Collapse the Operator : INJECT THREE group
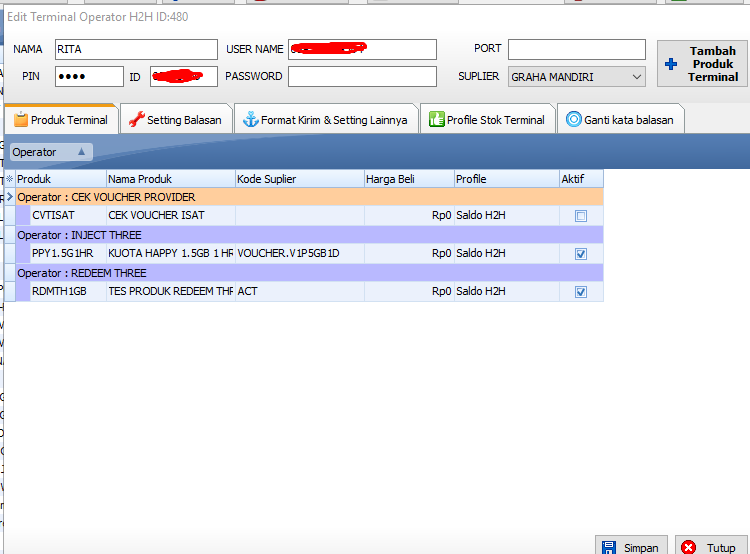The width and height of the screenshot is (750, 554). (79, 235)
